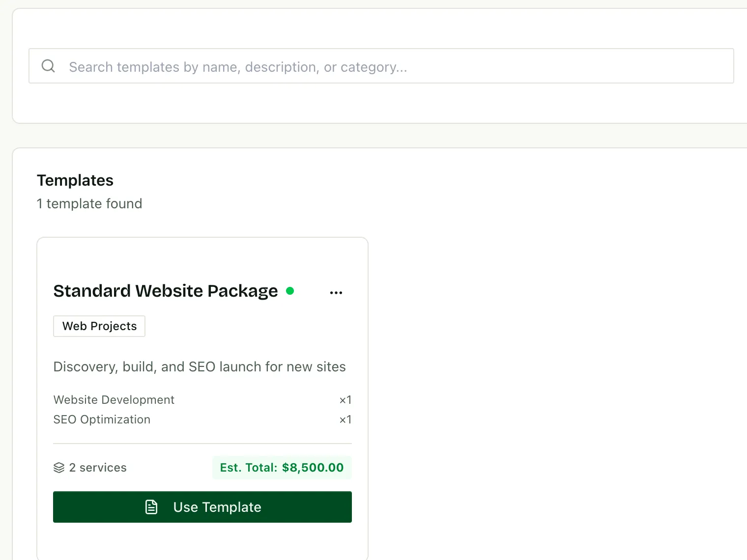Open the Standard Website Package title

[x=166, y=291]
